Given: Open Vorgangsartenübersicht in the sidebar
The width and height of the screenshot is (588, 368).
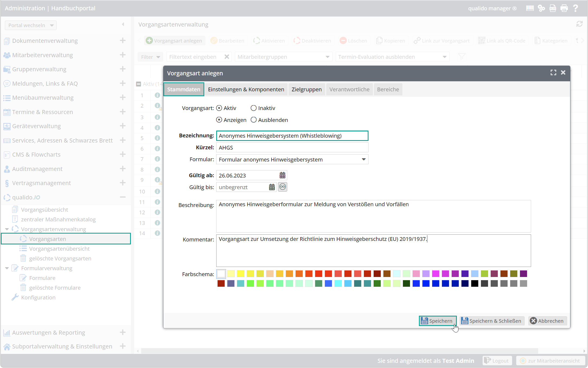Looking at the screenshot, I should click(59, 248).
